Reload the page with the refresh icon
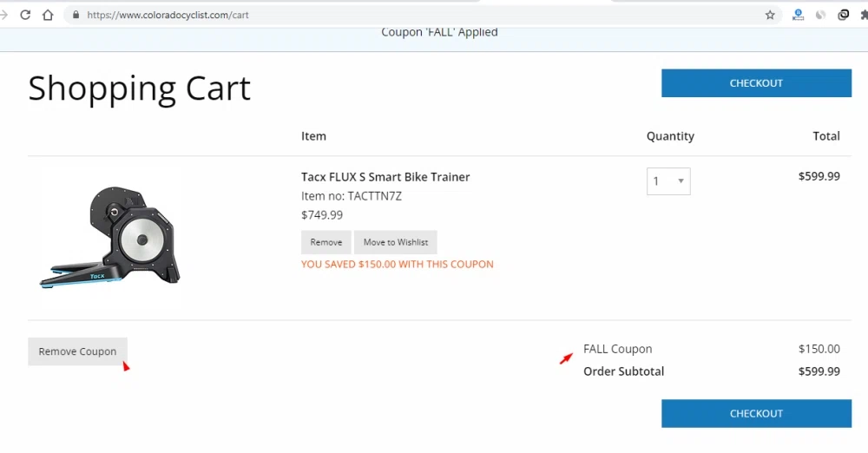Viewport: 868px width, 453px height. coord(25,15)
